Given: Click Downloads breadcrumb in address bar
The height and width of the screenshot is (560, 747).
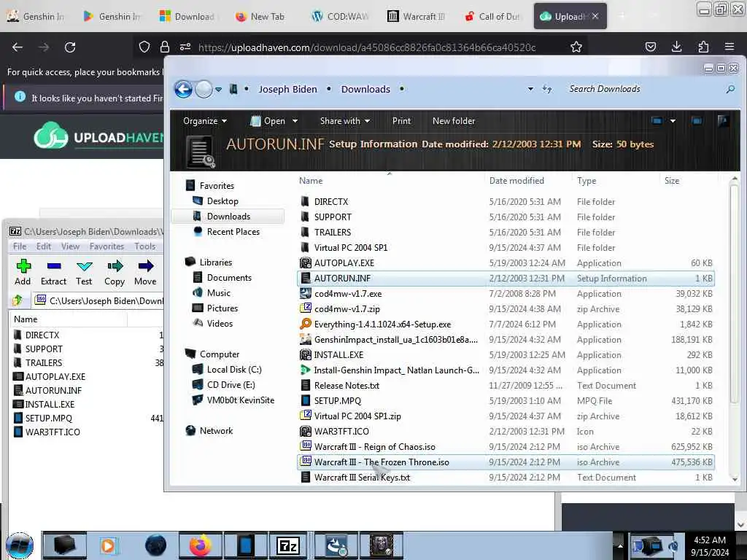Looking at the screenshot, I should tap(365, 89).
